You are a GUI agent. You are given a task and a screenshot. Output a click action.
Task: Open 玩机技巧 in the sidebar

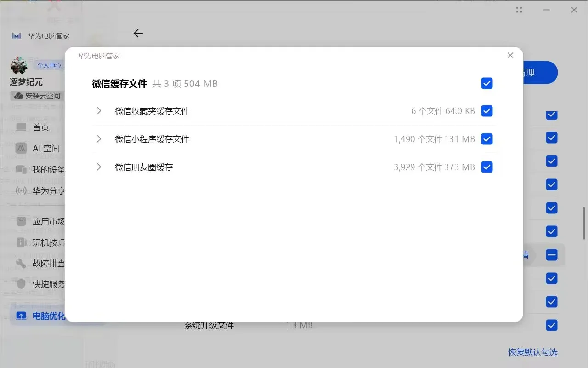(x=40, y=242)
